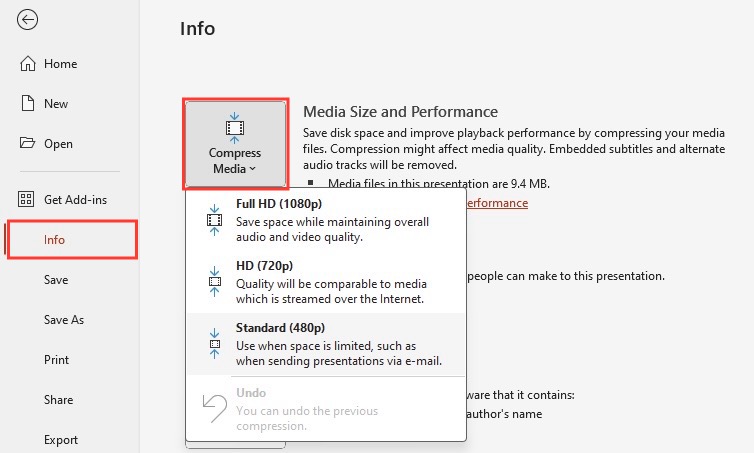Click the Undo curved arrow icon
754x453 pixels.
pyautogui.click(x=214, y=408)
